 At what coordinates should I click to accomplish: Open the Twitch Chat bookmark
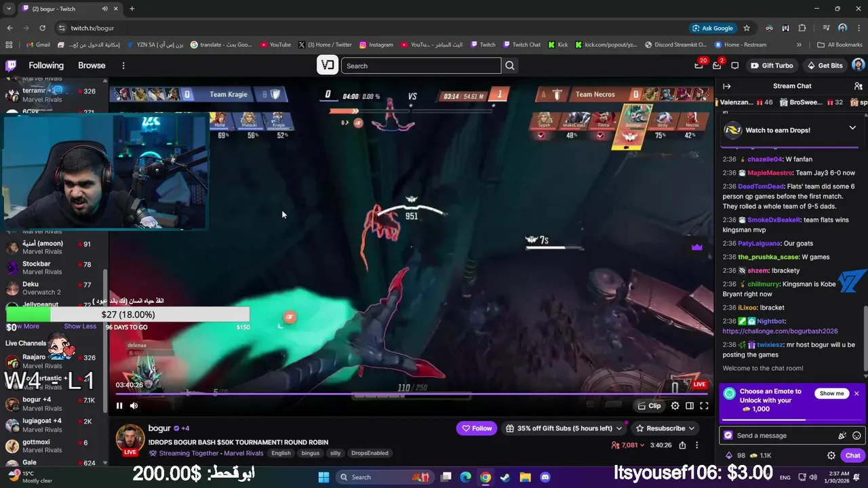[521, 45]
